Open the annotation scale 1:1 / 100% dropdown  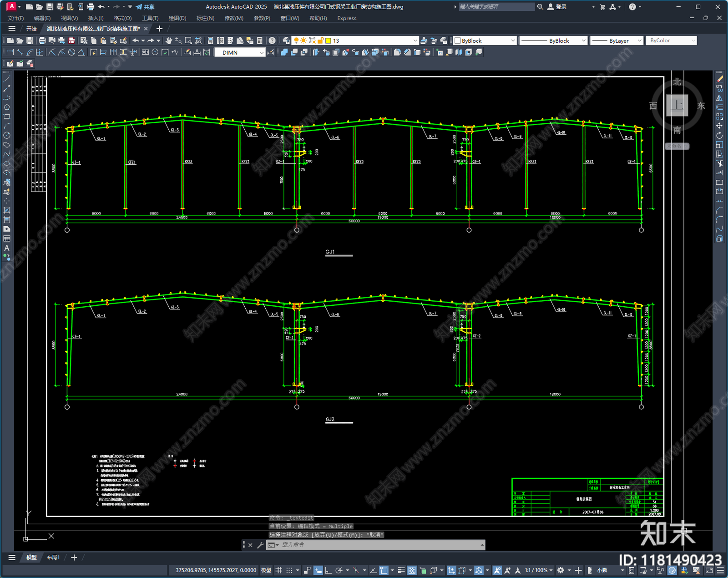click(x=539, y=570)
